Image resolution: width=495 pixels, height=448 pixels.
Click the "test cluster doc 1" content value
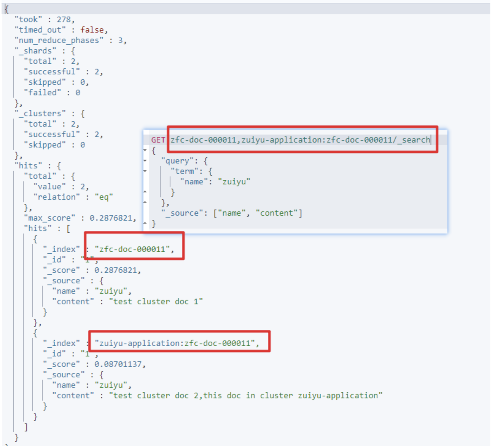[156, 302]
